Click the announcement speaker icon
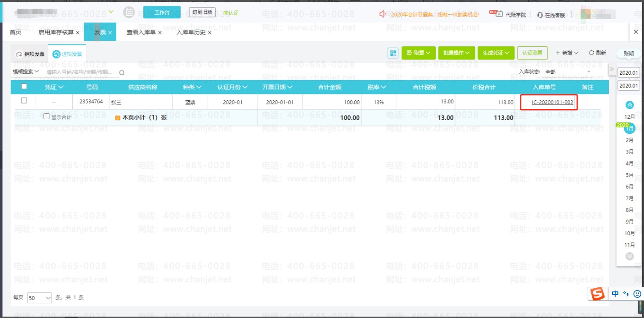Image resolution: width=644 pixels, height=318 pixels. pos(383,14)
